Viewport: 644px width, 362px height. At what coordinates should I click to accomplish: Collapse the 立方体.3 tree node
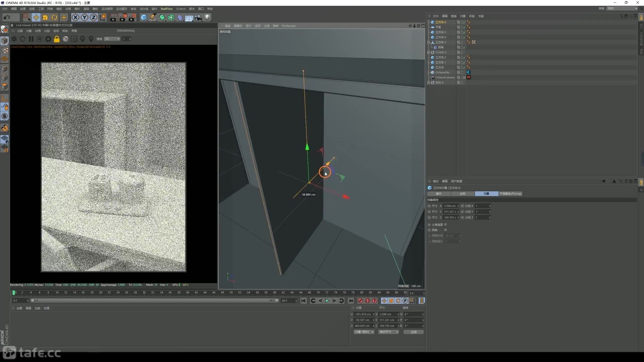[429, 42]
